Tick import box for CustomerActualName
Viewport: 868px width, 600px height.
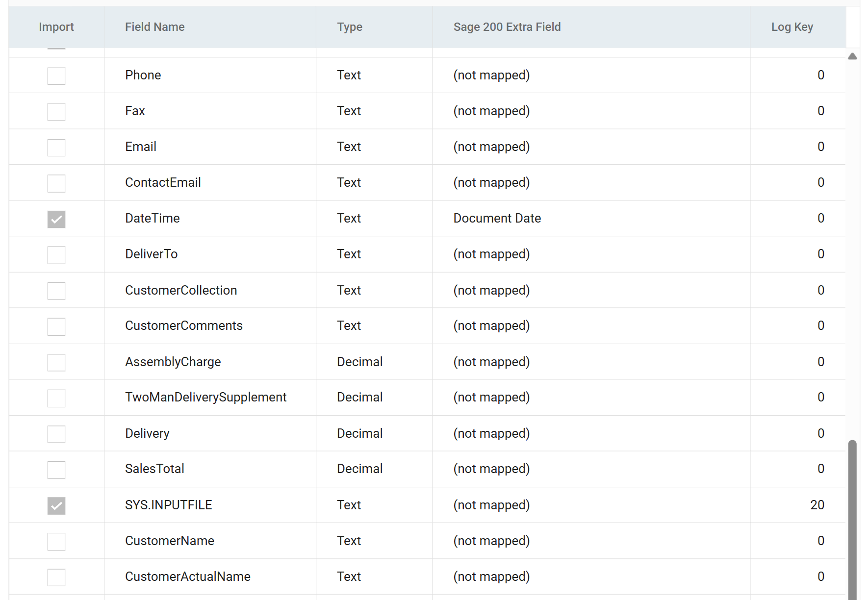click(56, 577)
